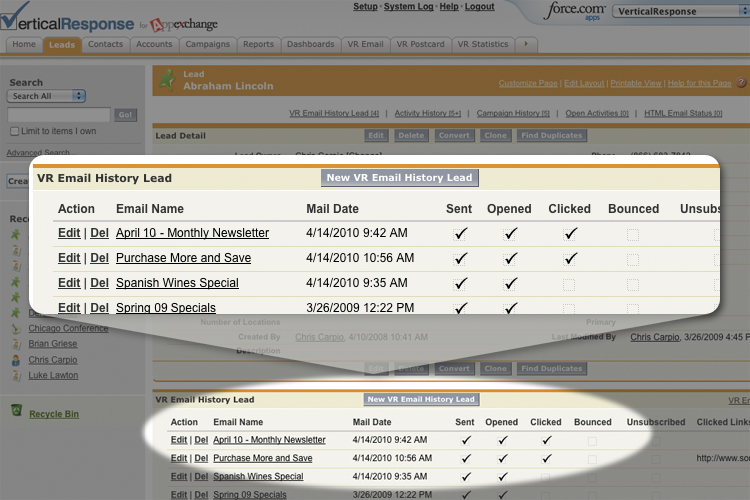750x500 pixels.
Task: Click the Lead icon beside Abraham Lincoln
Action: coord(167,79)
